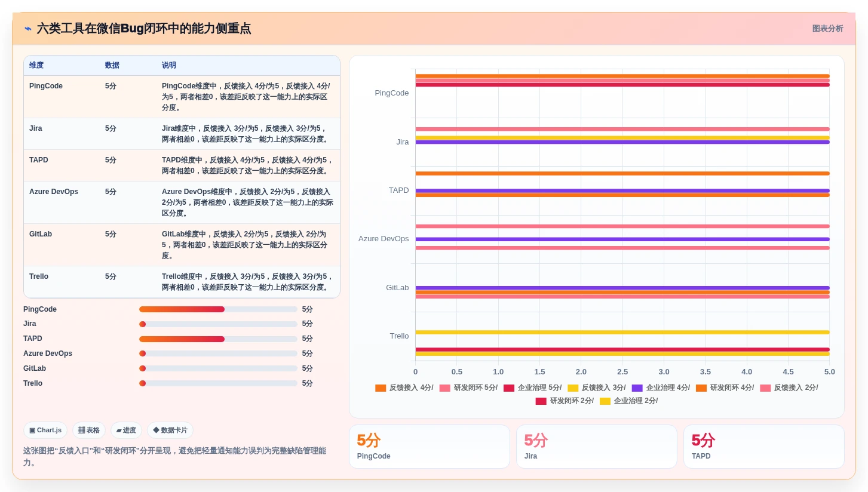Toggle legend item 研发闭环 5分/

(x=468, y=388)
